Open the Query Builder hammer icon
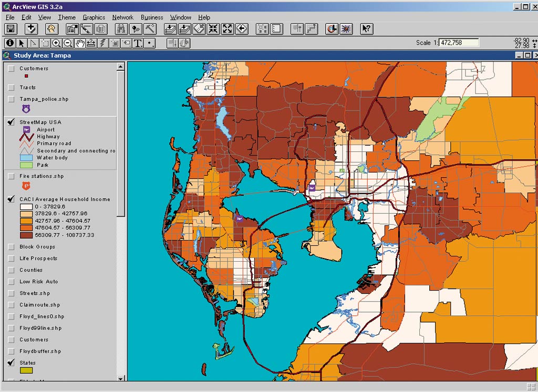The image size is (538, 392). 149,29
